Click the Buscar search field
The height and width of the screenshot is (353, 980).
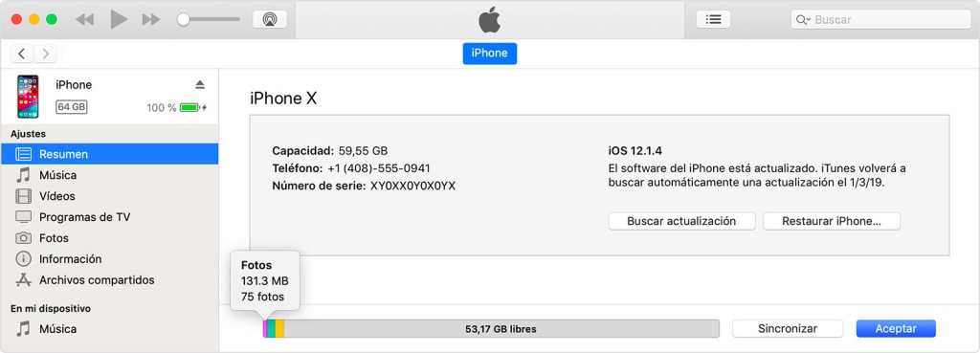pyautogui.click(x=881, y=19)
